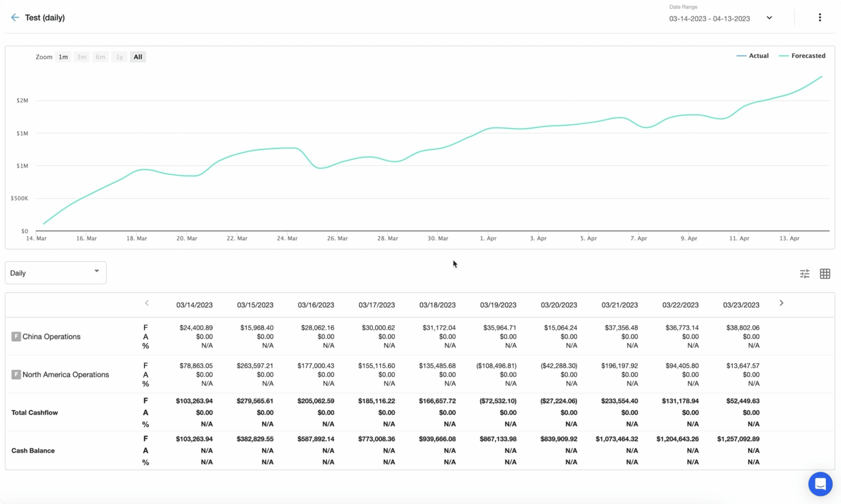841x504 pixels.
Task: Select the 6m zoom option
Action: tap(100, 57)
